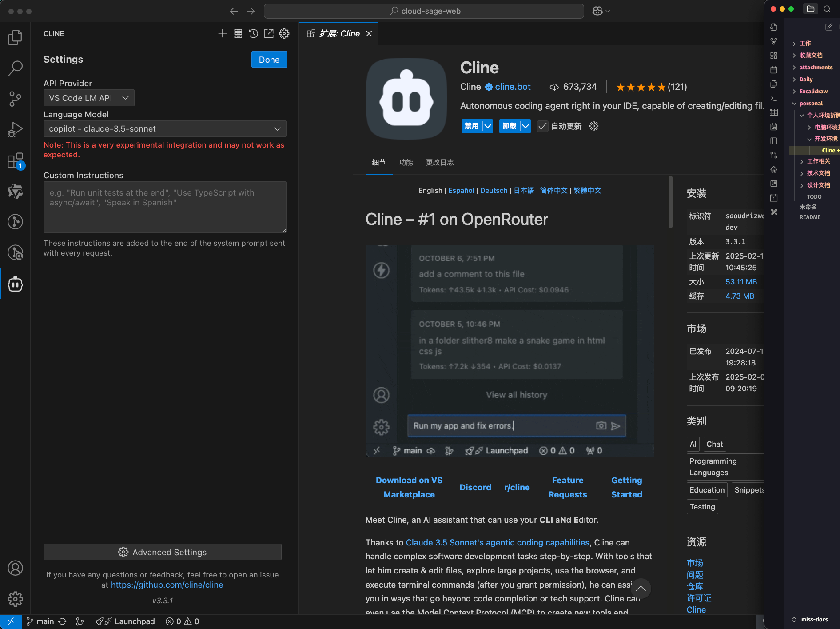Open the Language Model dropdown
The width and height of the screenshot is (840, 629).
coord(165,128)
